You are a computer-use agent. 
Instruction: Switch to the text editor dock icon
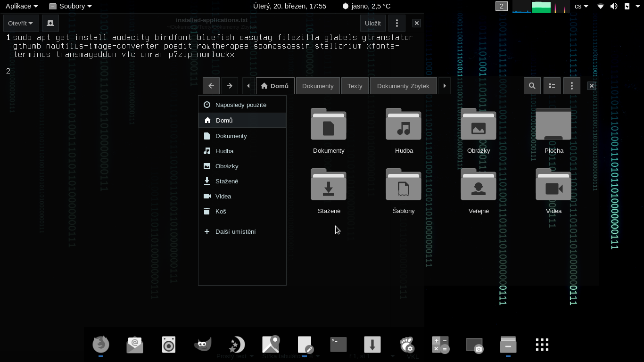click(305, 345)
